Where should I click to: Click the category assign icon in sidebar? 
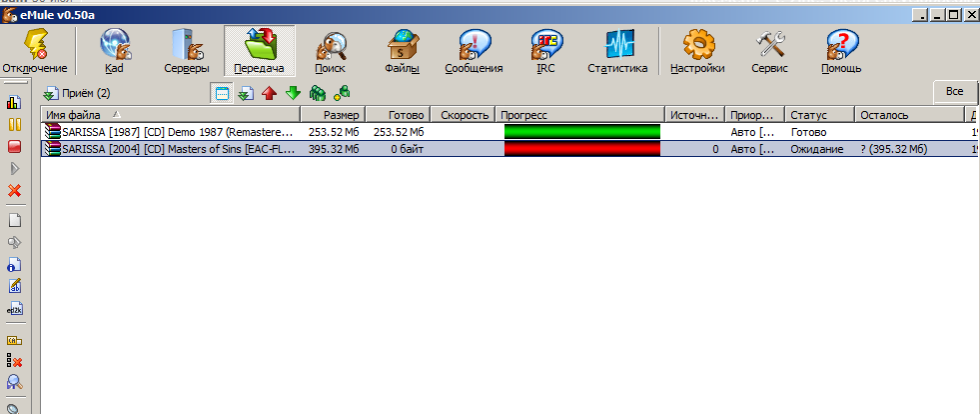click(14, 340)
